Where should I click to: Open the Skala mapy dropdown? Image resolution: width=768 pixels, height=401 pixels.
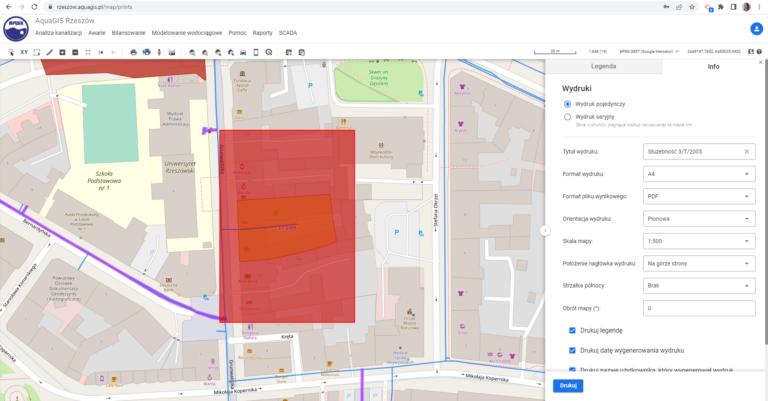tap(700, 241)
